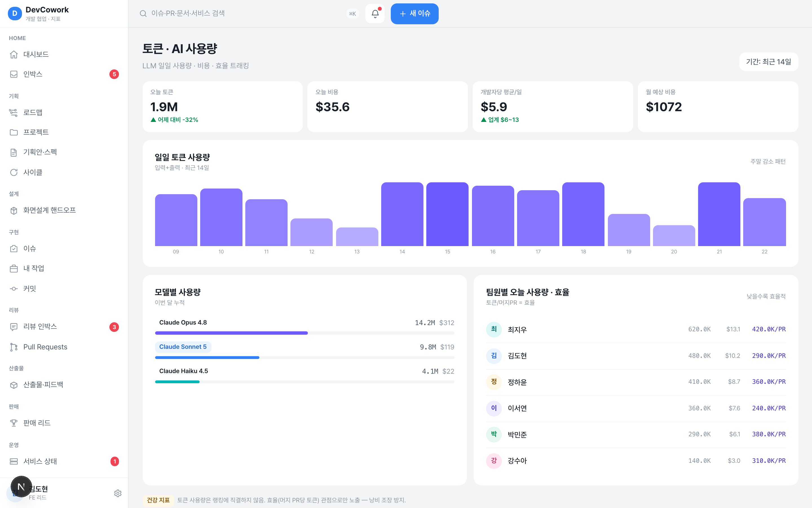Open the notifications bell
Screen dimensions: 812x508
pyautogui.click(x=375, y=14)
